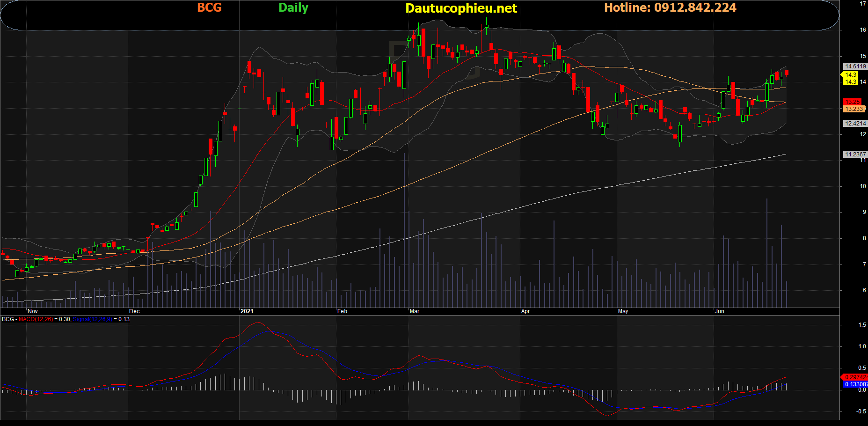Image resolution: width=868 pixels, height=426 pixels.
Task: Click MACD axis level 1.5
Action: pos(862,325)
